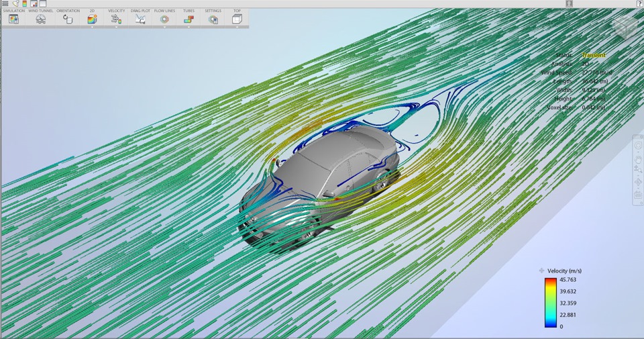The height and width of the screenshot is (339, 644).
Task: Click the 32.359 legend value
Action: [x=568, y=303]
